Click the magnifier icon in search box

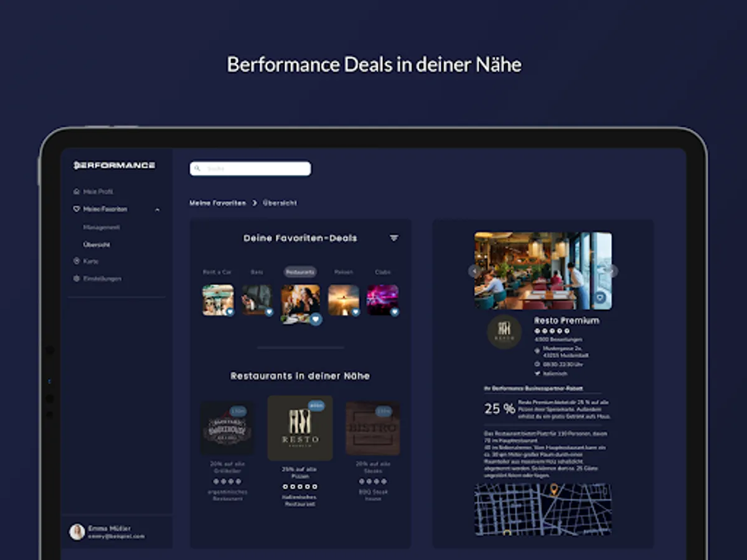[197, 169]
